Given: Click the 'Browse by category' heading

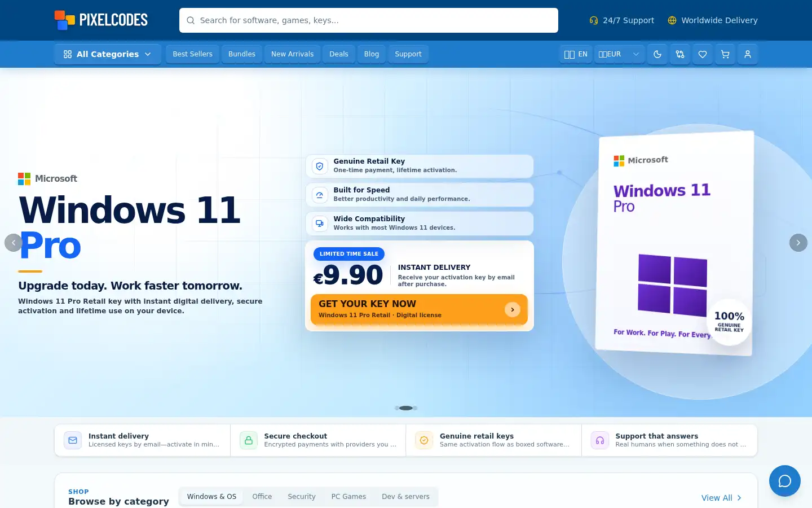Looking at the screenshot, I should click(118, 501).
